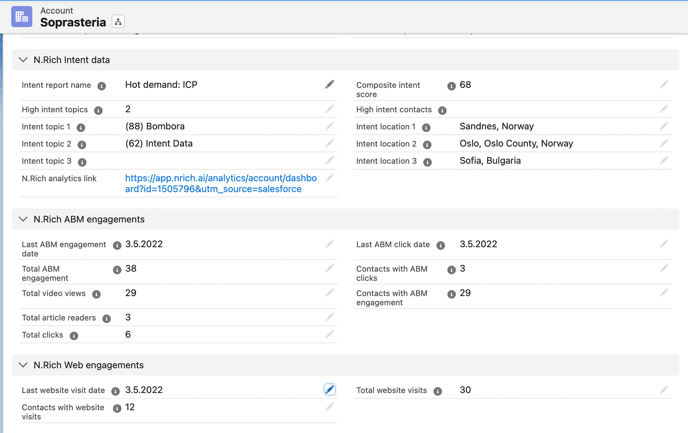
Task: Edit the Contacts with website visits field
Action: pyautogui.click(x=330, y=407)
